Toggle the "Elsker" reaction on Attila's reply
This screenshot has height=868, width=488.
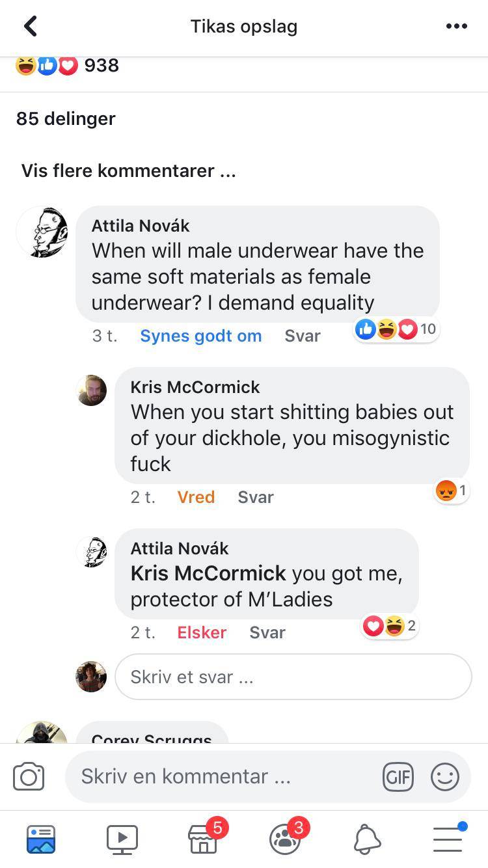[x=202, y=632]
